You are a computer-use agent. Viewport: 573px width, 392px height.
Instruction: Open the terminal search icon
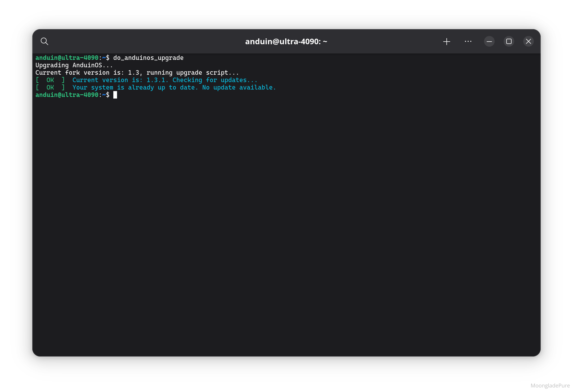(44, 41)
